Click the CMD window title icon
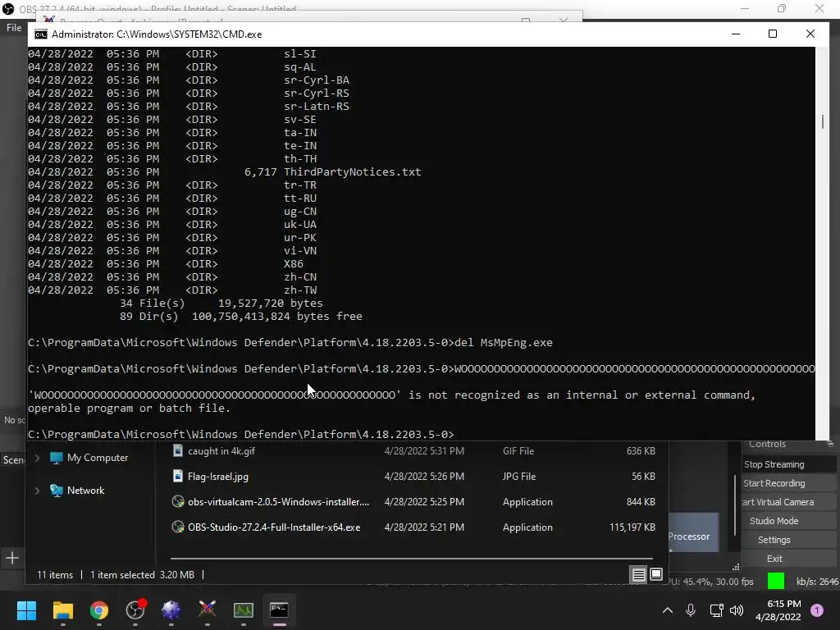This screenshot has height=630, width=840. (41, 34)
